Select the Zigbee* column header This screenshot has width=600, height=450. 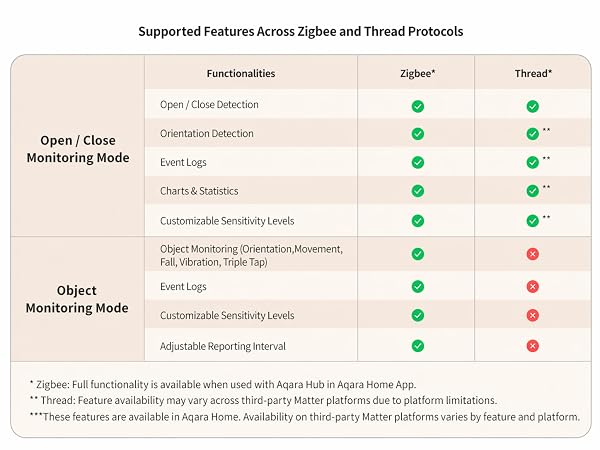pyautogui.click(x=417, y=73)
